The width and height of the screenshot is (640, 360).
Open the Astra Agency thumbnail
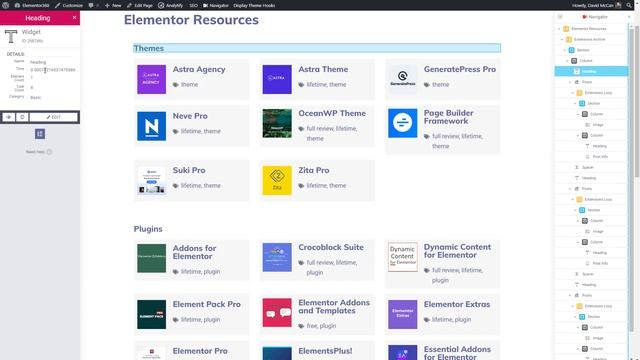tap(151, 79)
